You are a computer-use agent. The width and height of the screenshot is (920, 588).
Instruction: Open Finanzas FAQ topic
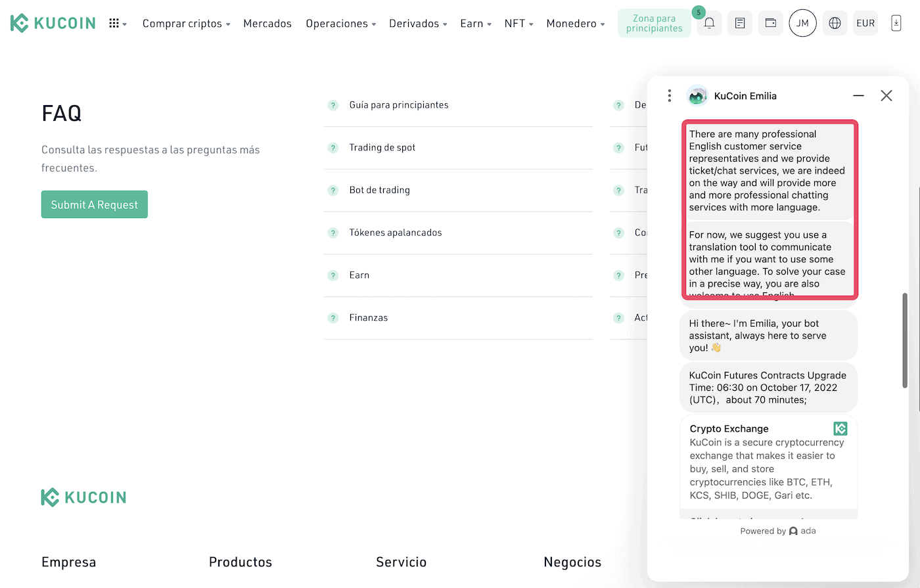coord(369,318)
